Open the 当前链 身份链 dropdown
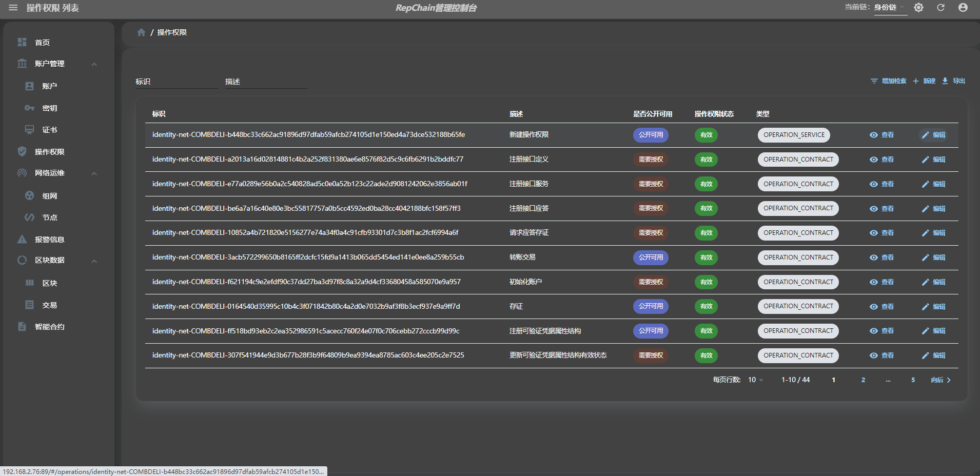The image size is (980, 476). coord(891,8)
